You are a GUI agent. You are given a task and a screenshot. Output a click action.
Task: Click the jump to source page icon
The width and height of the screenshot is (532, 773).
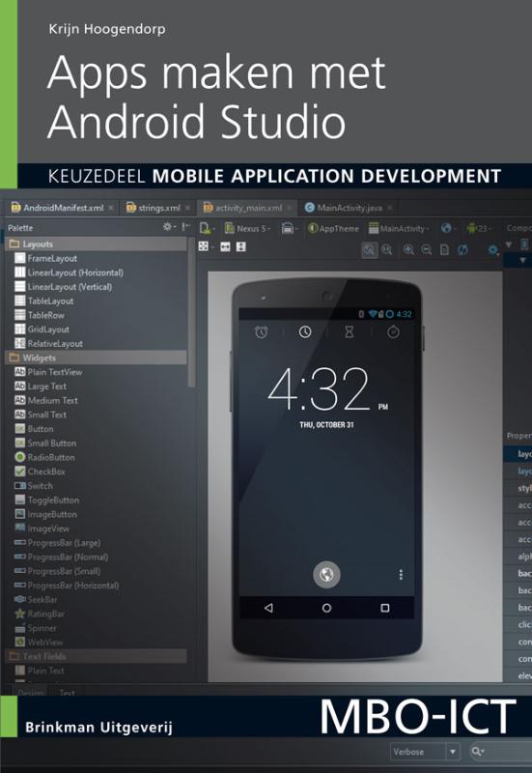point(444,250)
